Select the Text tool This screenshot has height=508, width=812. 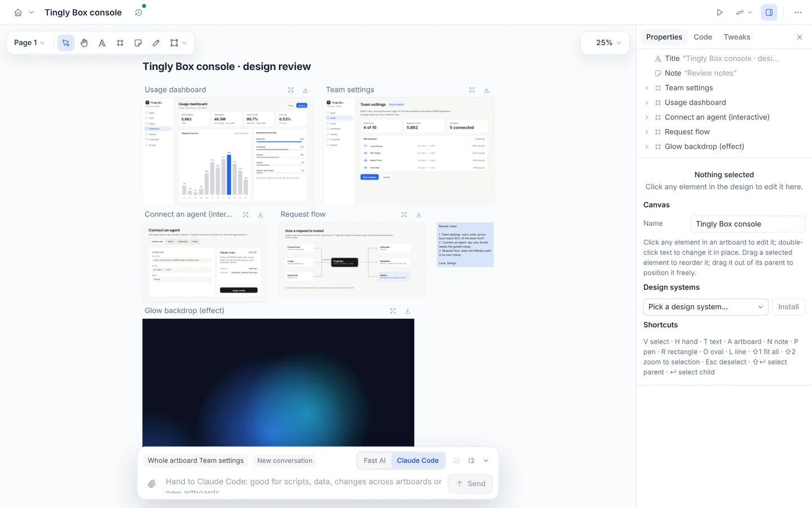(102, 43)
